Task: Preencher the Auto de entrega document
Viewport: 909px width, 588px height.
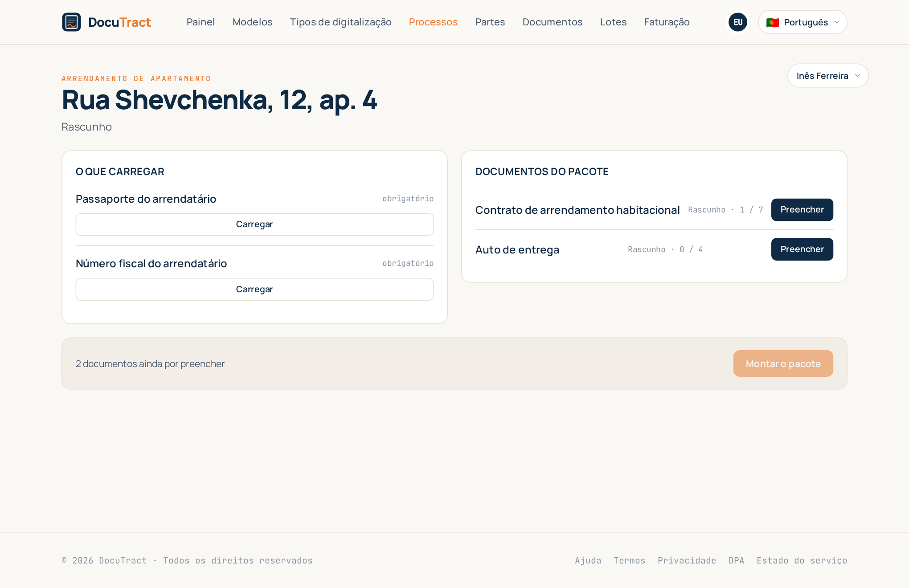Action: (x=802, y=249)
